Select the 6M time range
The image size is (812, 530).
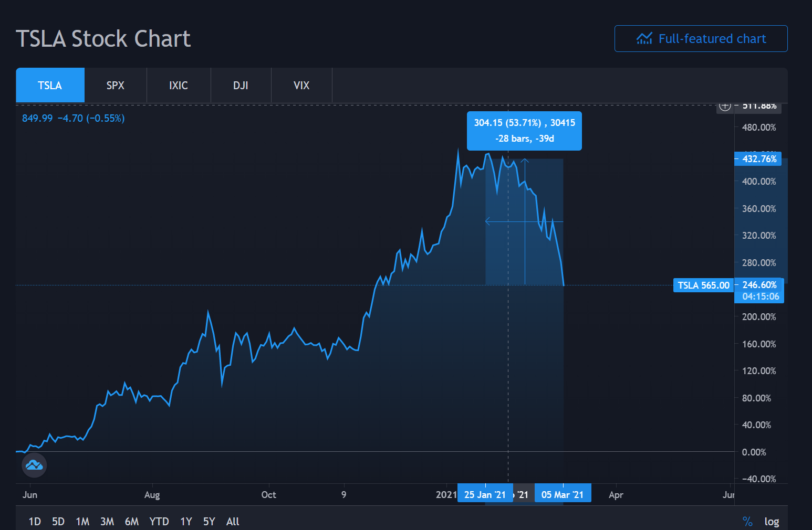132,521
